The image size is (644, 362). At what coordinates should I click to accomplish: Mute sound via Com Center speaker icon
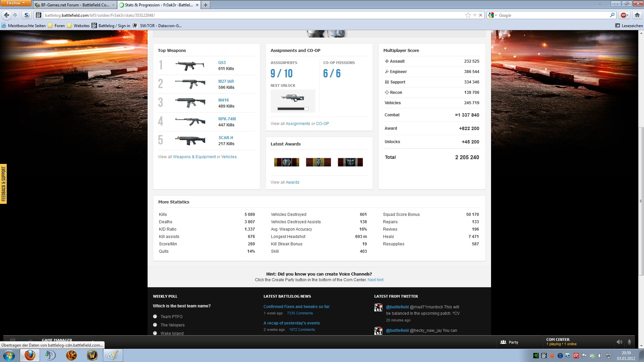(619, 342)
